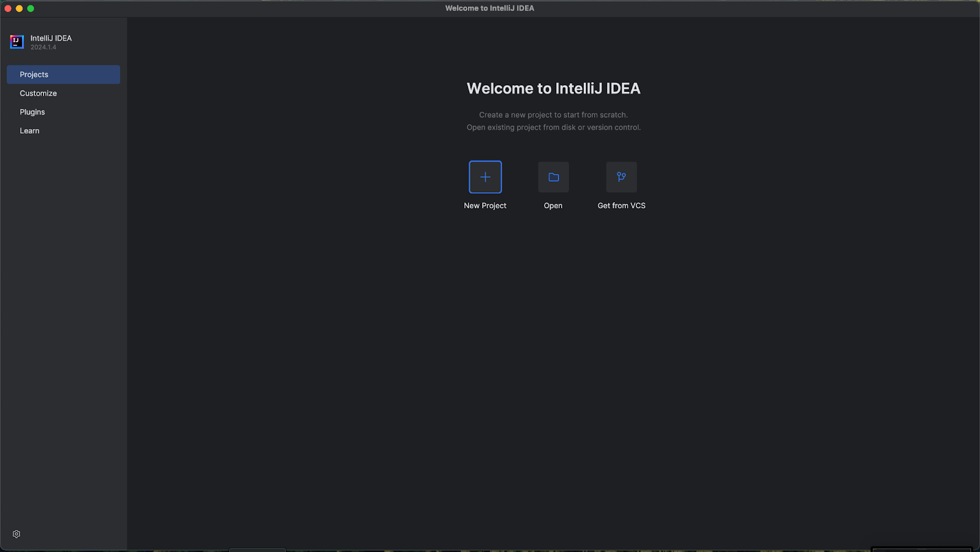Click the Get from VCS branch icon
Viewport: 980px width, 552px height.
click(621, 177)
